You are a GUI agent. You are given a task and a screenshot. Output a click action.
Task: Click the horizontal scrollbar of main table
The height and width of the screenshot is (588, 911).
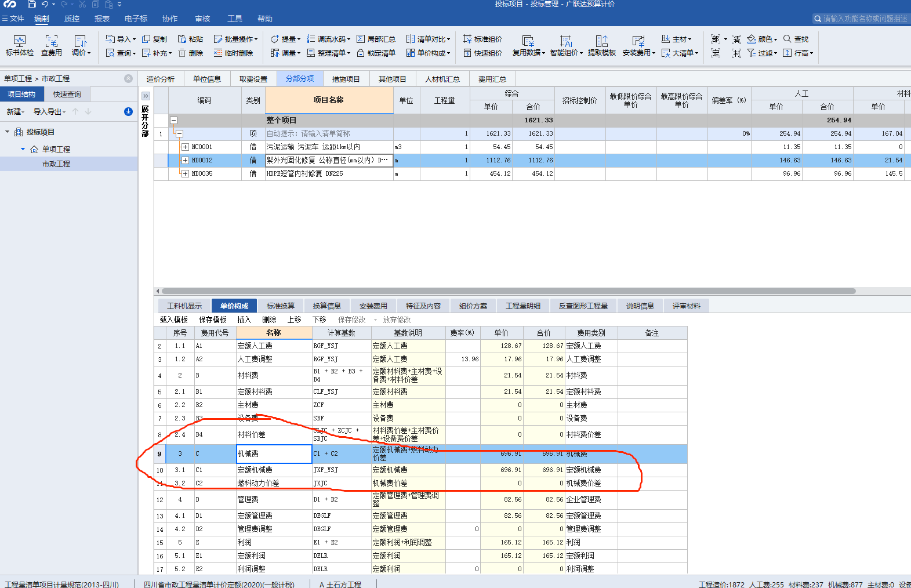pos(509,291)
